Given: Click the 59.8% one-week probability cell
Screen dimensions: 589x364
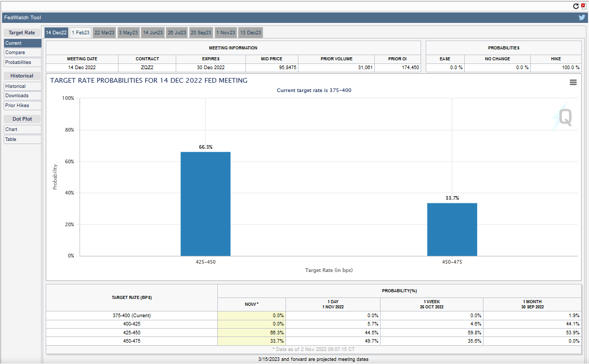Looking at the screenshot, I should pyautogui.click(x=431, y=333).
